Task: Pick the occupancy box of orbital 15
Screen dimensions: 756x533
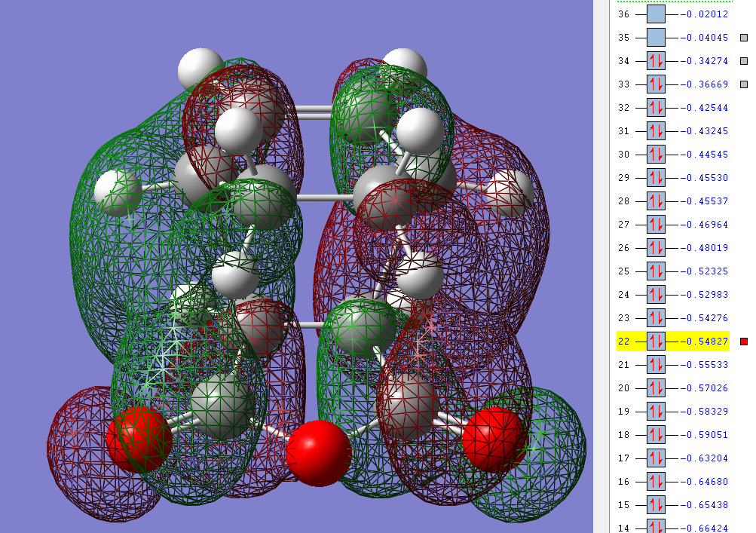Action: [x=656, y=506]
